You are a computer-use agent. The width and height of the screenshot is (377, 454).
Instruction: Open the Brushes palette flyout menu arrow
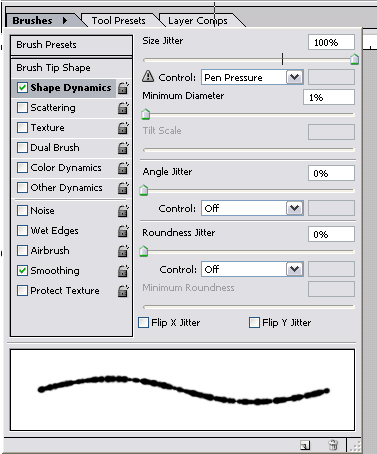pos(65,21)
